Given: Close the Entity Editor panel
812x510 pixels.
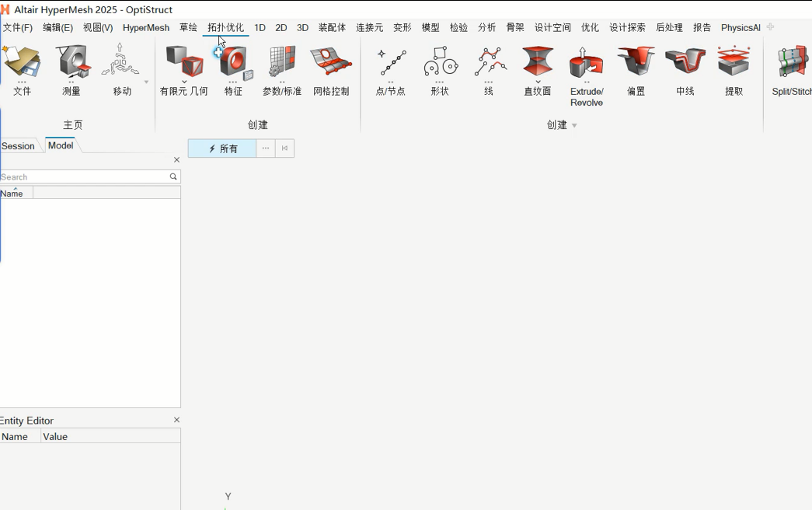Looking at the screenshot, I should (176, 420).
